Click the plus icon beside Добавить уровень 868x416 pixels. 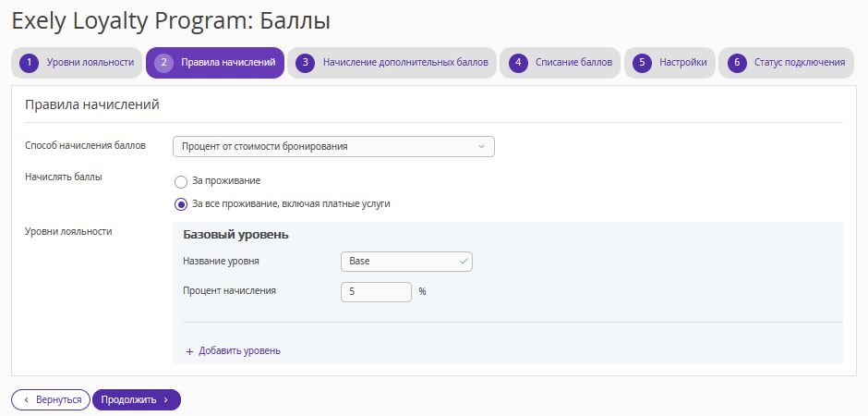tap(189, 351)
